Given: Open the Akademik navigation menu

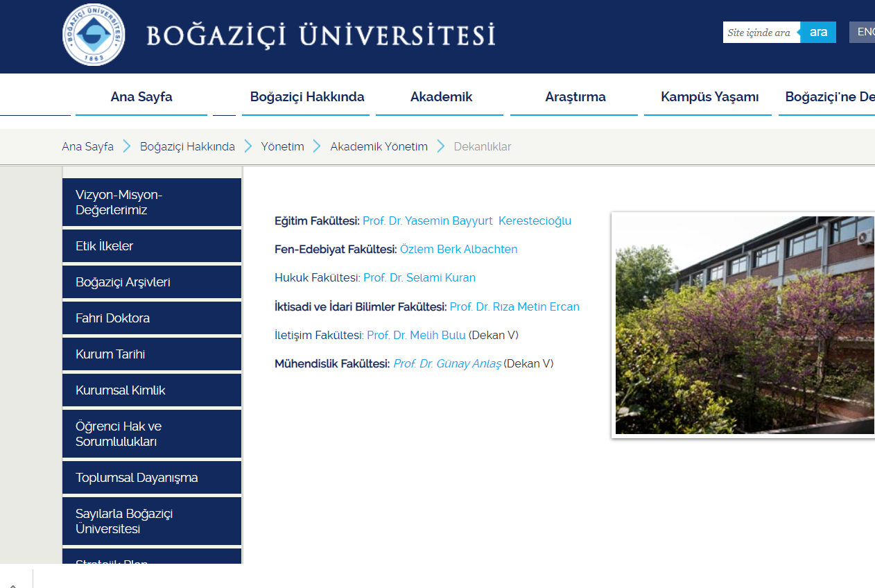Looking at the screenshot, I should tap(441, 97).
